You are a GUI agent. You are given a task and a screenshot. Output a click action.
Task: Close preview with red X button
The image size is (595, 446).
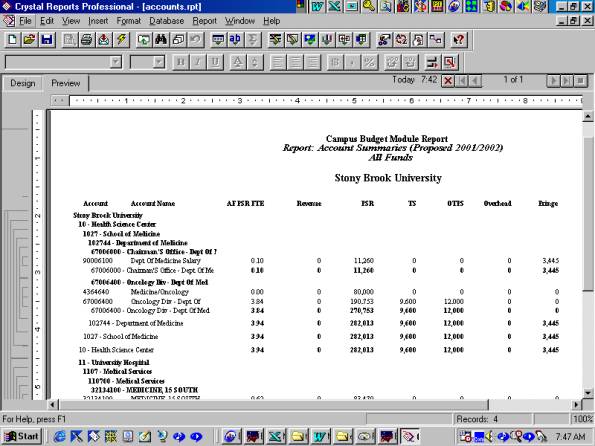448,81
